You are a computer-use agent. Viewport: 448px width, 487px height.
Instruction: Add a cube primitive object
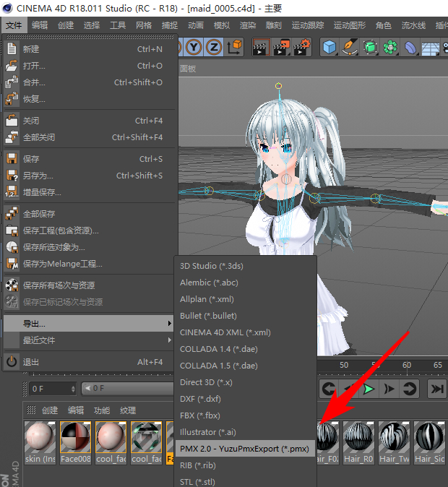329,47
